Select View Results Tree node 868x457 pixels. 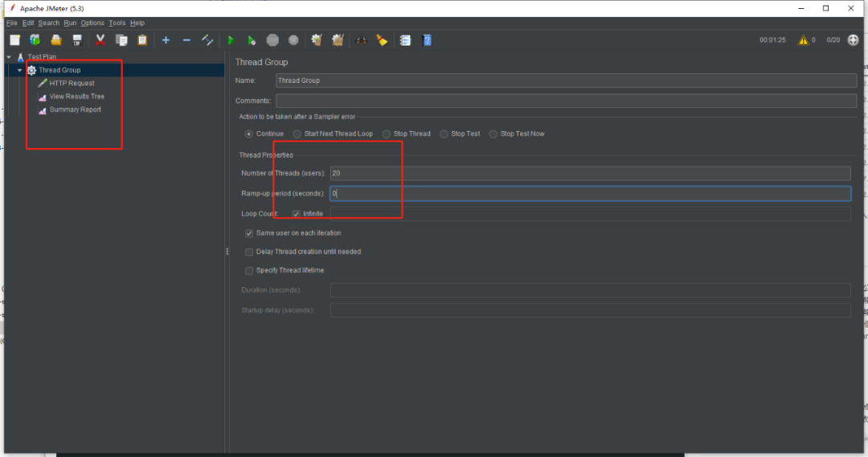(77, 97)
